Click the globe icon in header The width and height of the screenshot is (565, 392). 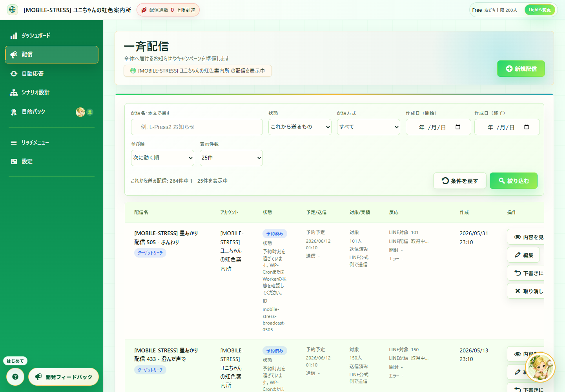[13, 10]
